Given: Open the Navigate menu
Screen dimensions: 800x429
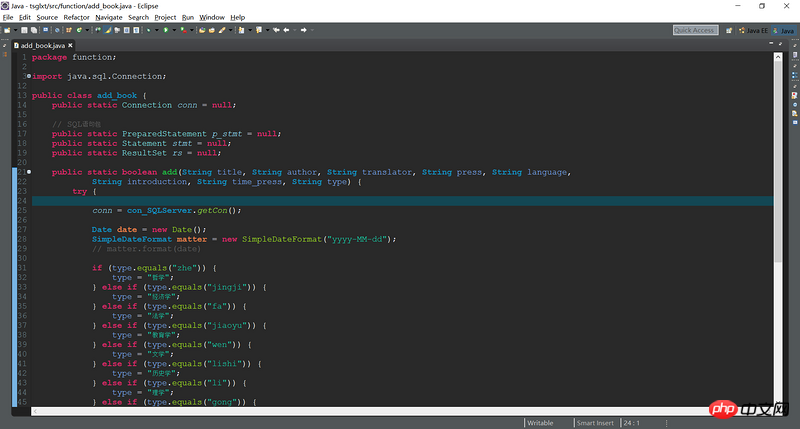Looking at the screenshot, I should coord(109,17).
